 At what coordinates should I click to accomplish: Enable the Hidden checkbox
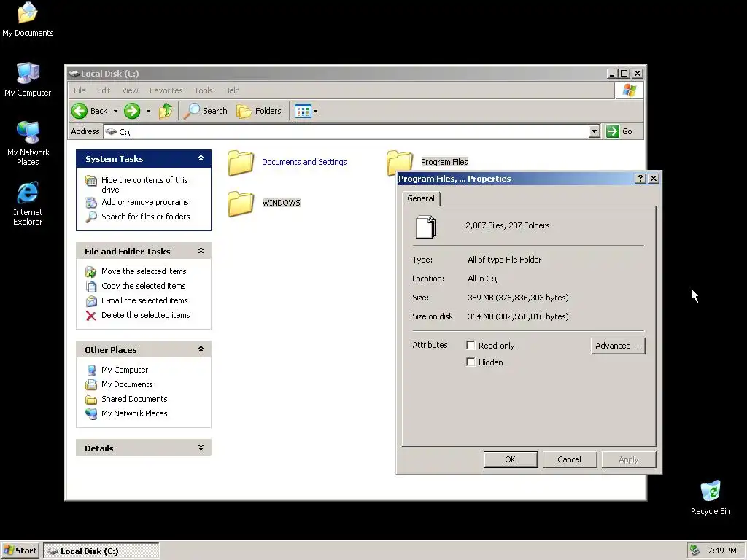(x=471, y=362)
